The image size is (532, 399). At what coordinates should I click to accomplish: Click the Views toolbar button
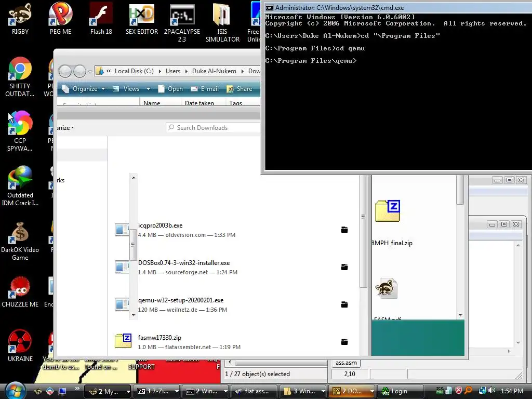click(126, 89)
